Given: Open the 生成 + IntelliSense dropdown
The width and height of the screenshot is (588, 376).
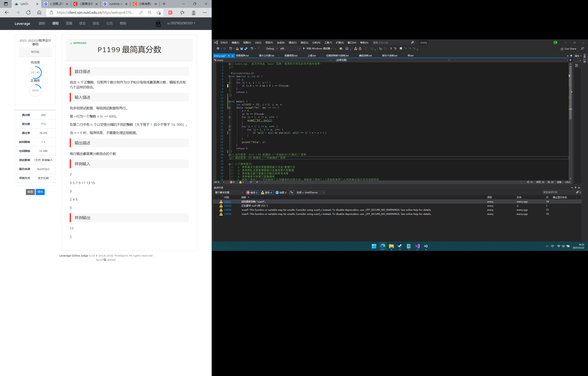Looking at the screenshot, I should [310, 192].
